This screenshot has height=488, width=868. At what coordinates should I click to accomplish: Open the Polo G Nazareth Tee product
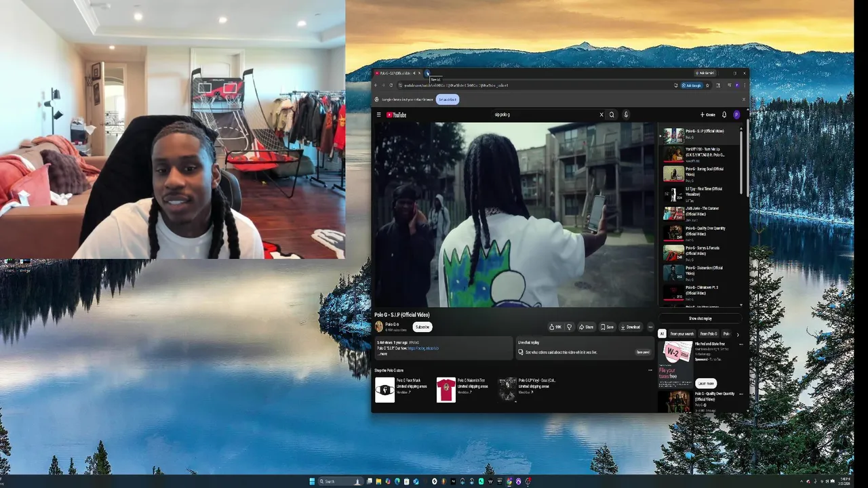coord(464,390)
